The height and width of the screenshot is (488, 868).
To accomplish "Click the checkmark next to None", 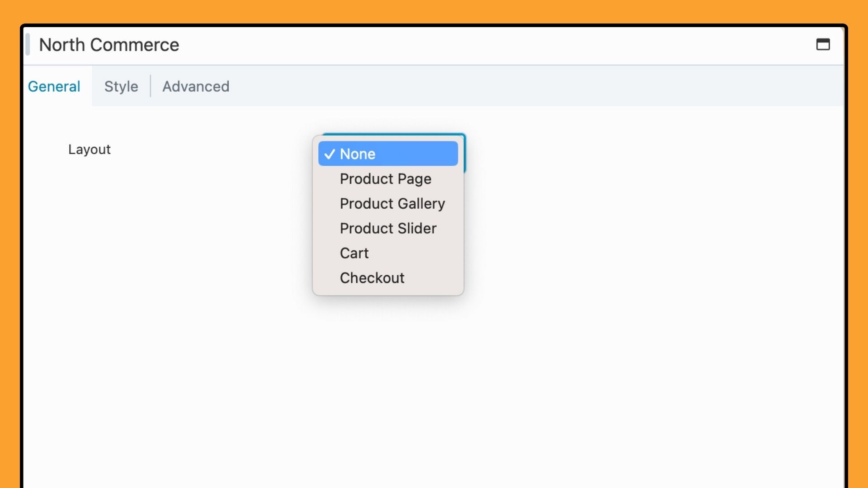I will point(330,154).
